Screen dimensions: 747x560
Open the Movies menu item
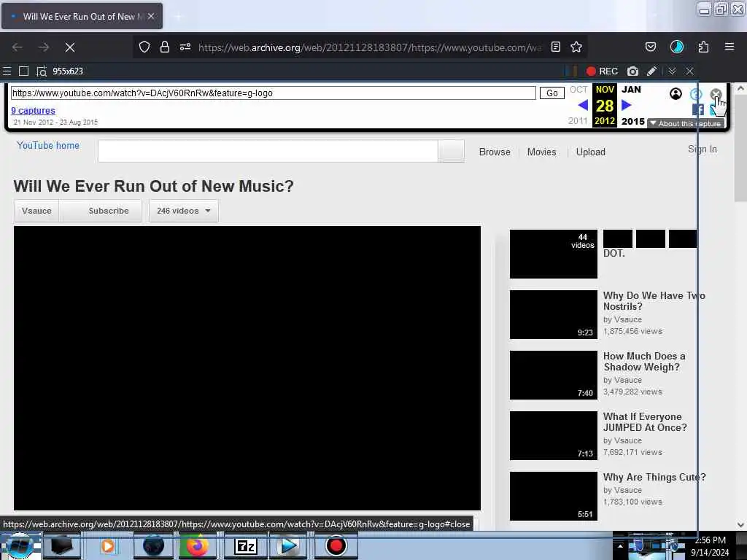click(x=542, y=152)
